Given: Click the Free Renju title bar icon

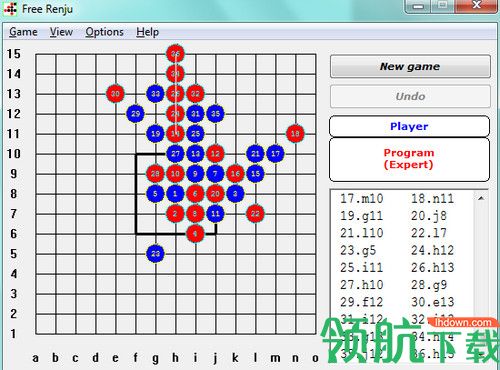Looking at the screenshot, I should (x=10, y=9).
